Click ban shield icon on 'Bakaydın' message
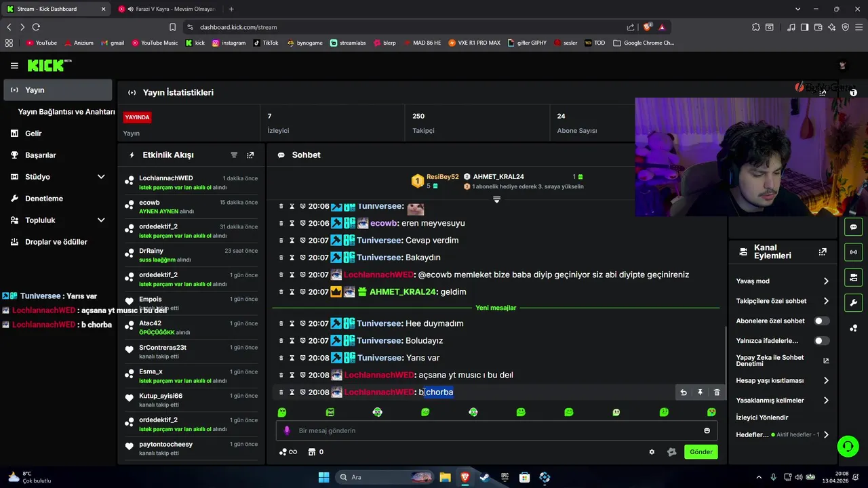 [302, 258]
